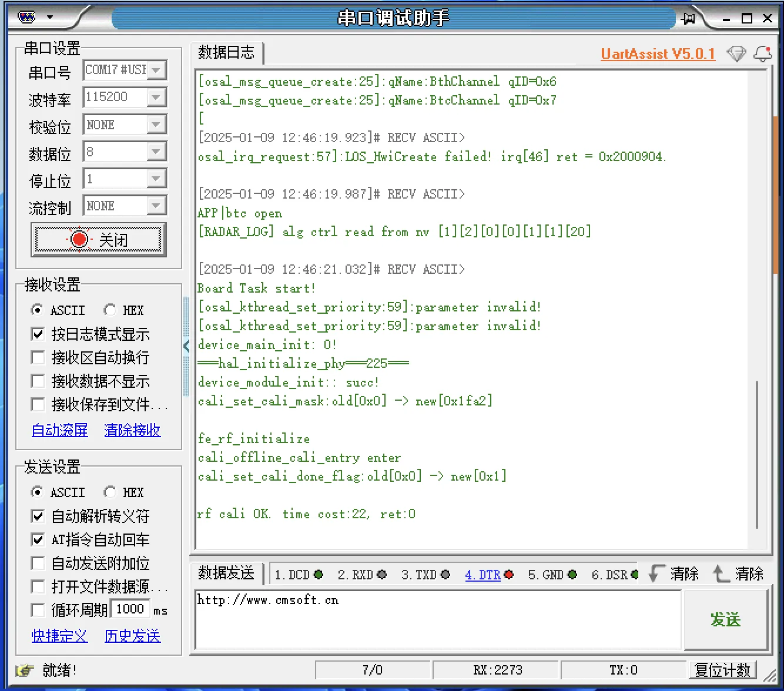Click the log line 'rf cali OK. time cost:22, ret:0'
Viewport: 784px width, 691px height.
306,514
